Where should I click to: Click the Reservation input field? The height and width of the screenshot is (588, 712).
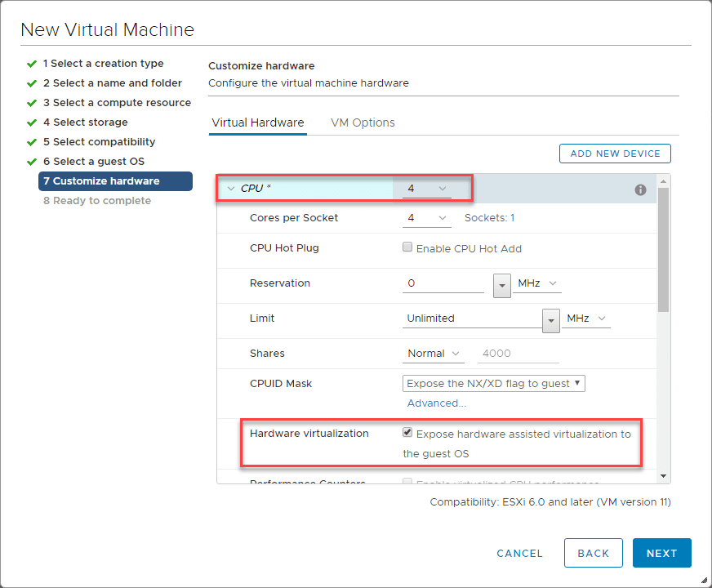[443, 283]
